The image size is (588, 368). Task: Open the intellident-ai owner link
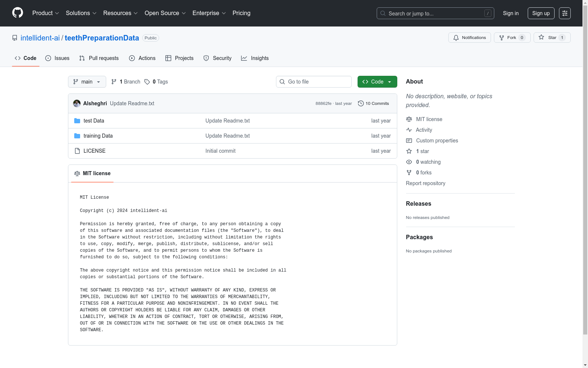tap(40, 38)
